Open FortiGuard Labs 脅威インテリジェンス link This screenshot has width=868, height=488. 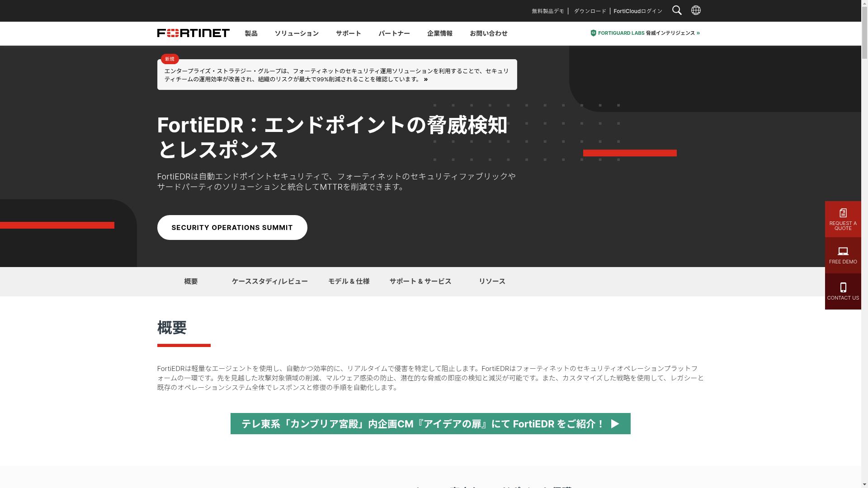click(x=645, y=33)
